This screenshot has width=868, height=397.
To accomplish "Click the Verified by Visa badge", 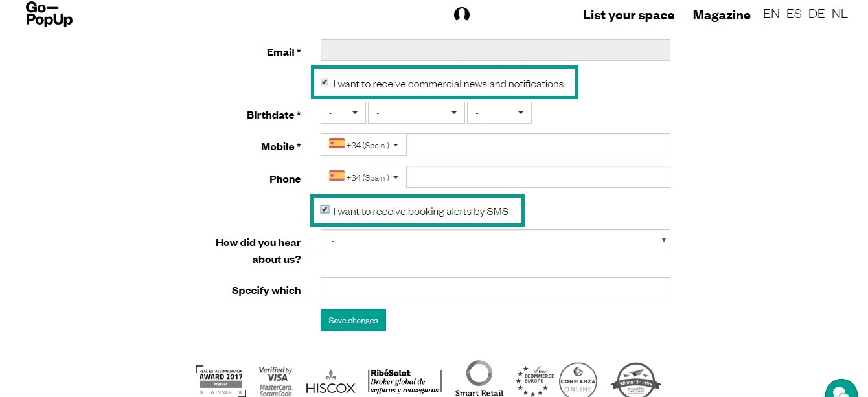I will tap(276, 381).
